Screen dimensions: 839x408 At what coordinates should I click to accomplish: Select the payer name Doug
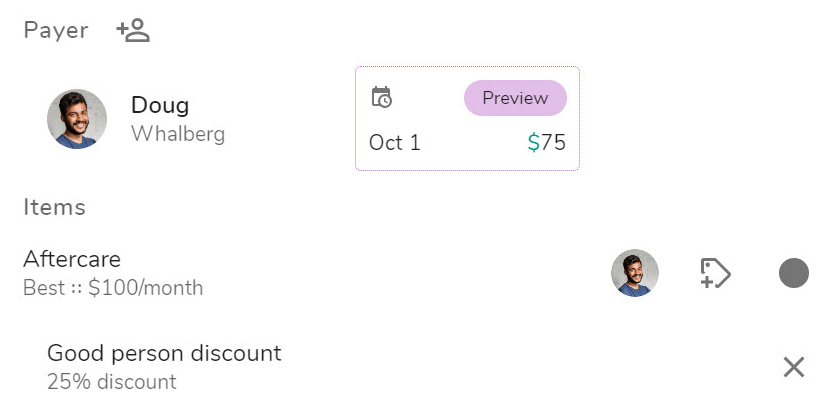click(x=160, y=105)
